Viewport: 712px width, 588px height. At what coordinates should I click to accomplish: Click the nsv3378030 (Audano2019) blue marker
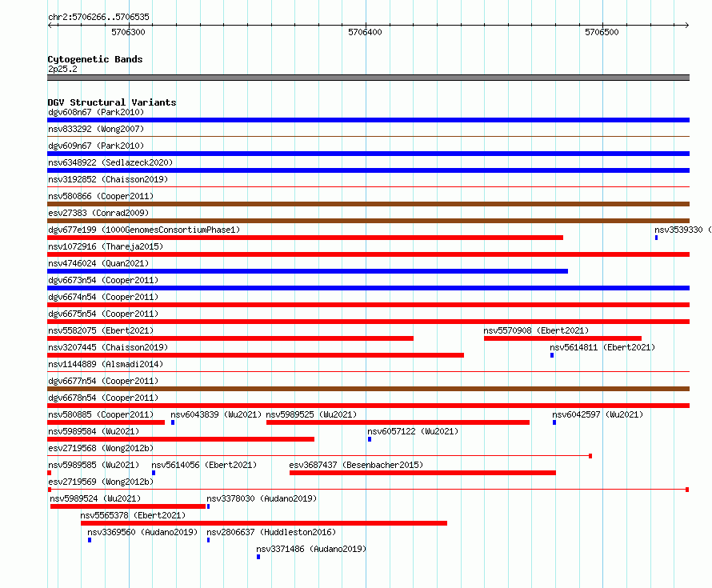pyautogui.click(x=209, y=506)
